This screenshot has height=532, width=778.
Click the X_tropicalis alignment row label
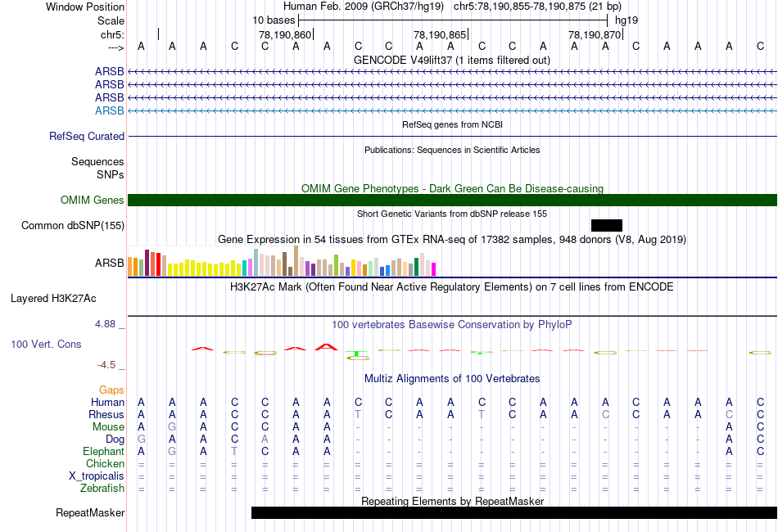click(97, 476)
